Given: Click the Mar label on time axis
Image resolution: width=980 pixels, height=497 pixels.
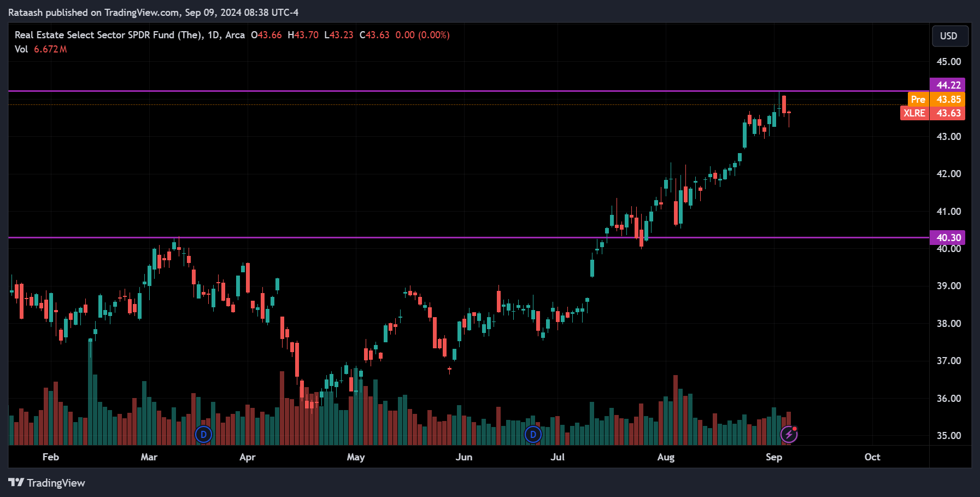Looking at the screenshot, I should (x=149, y=457).
